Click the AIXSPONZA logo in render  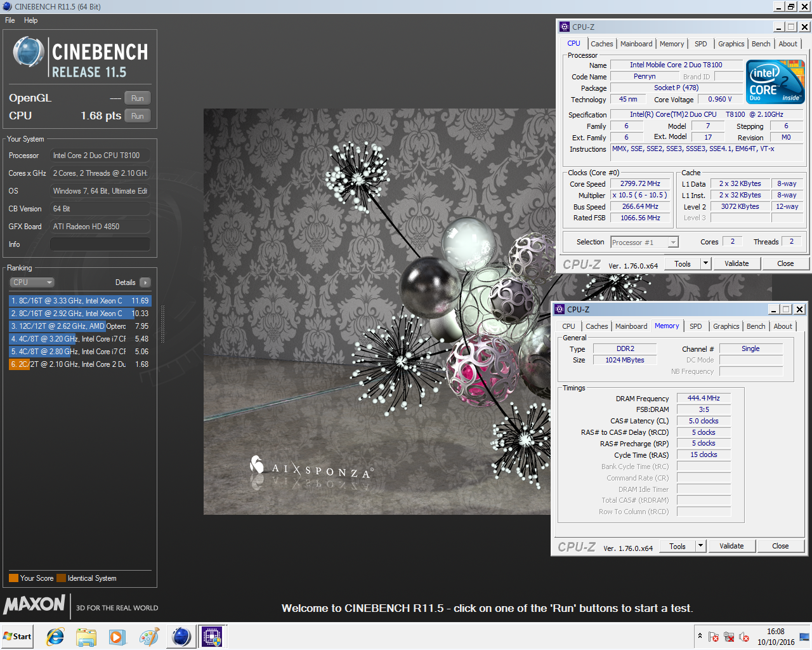pos(311,468)
